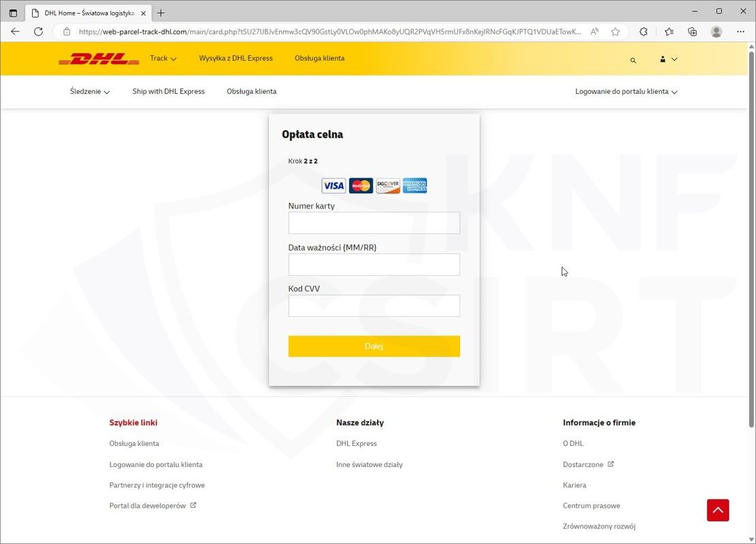Open the browser profile avatar icon

tap(716, 31)
